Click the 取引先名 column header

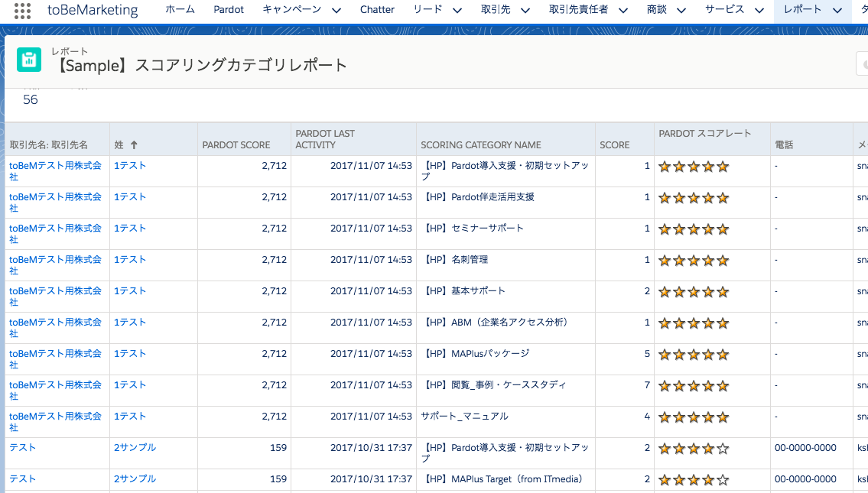pos(49,145)
